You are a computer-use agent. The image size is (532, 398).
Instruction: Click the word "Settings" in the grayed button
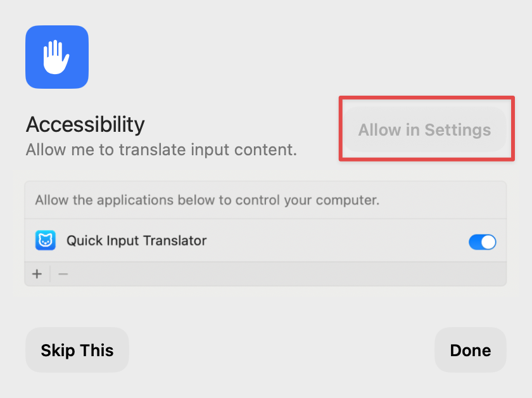458,131
